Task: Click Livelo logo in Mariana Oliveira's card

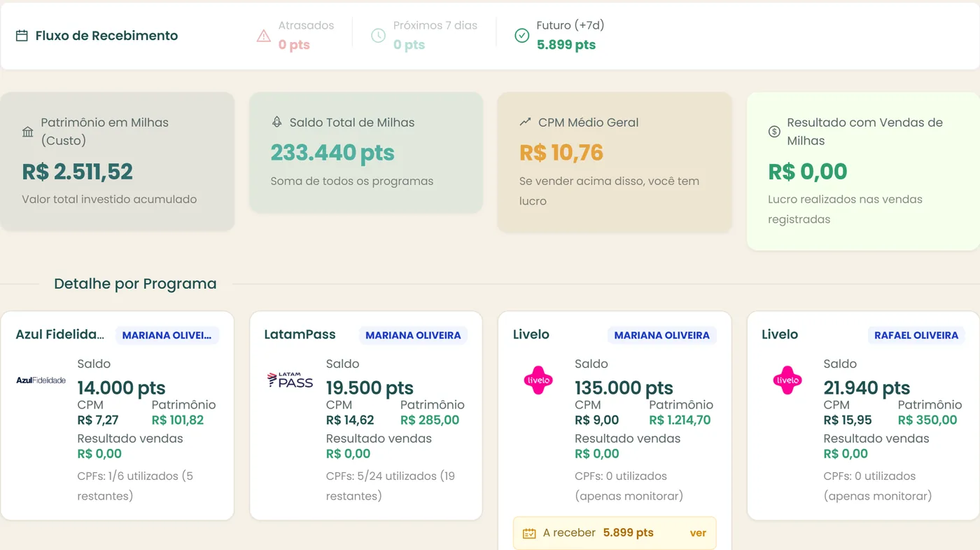Action: pyautogui.click(x=538, y=380)
